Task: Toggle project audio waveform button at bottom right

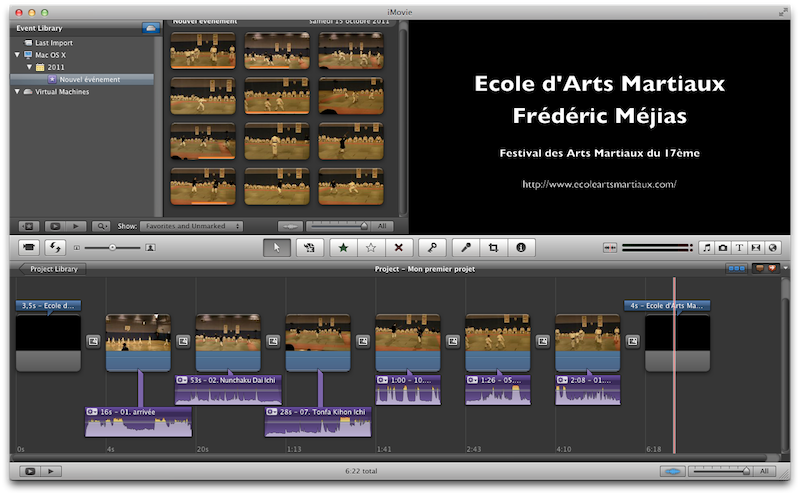Action: (x=672, y=471)
